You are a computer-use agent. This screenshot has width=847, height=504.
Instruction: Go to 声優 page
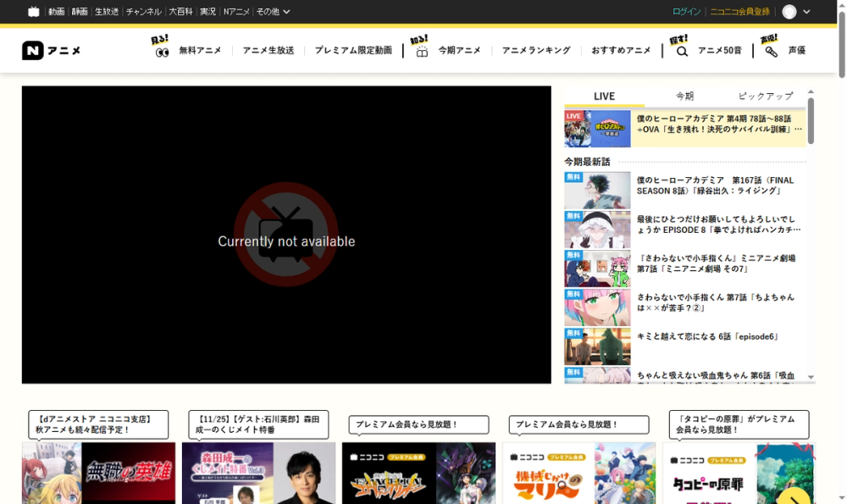click(797, 50)
